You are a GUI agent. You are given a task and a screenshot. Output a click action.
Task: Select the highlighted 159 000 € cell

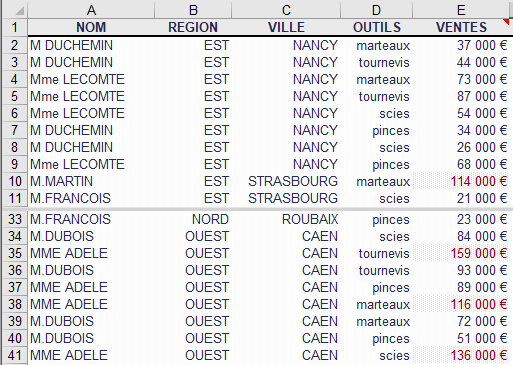click(461, 253)
